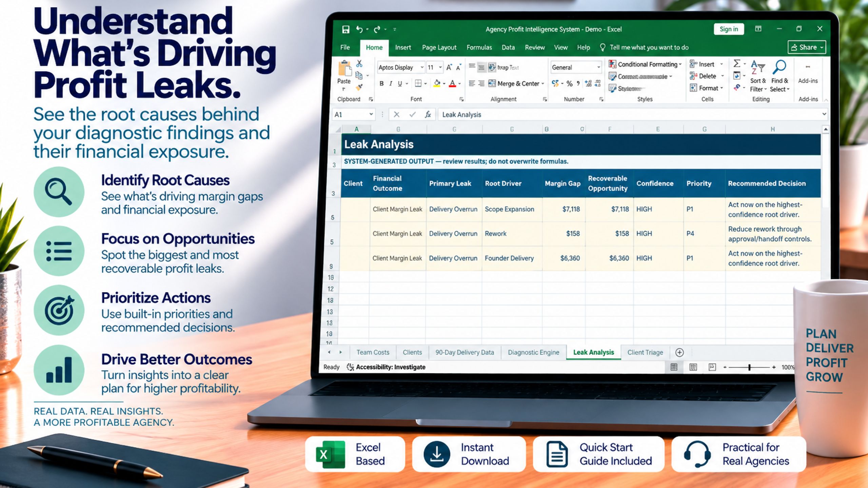Open the font size 11 dropdown

coord(440,67)
